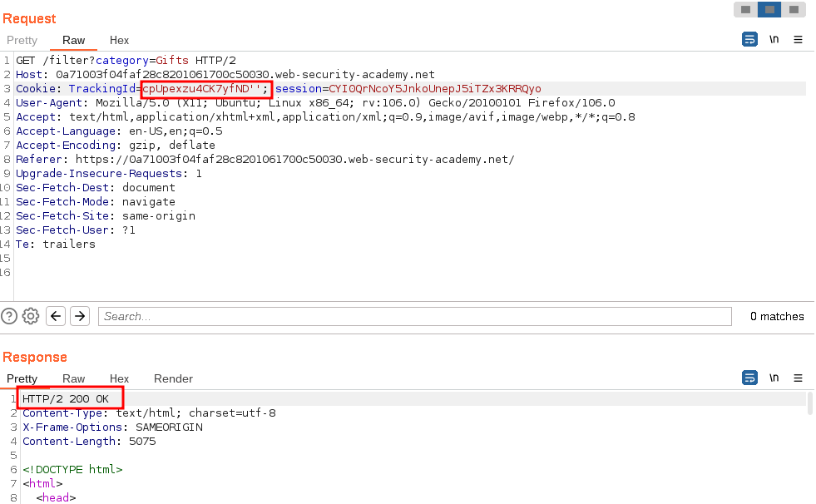Viewport: 816px width, 504px height.
Task: Go to previous search match arrow
Action: click(56, 316)
